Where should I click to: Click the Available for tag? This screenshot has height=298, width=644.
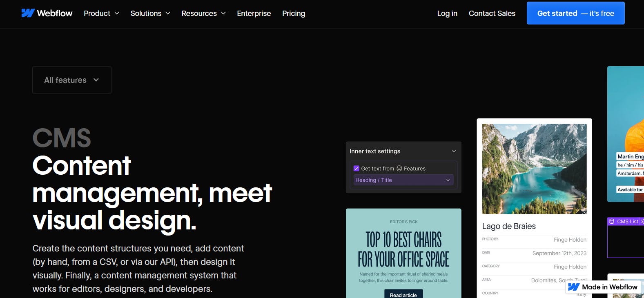point(630,189)
